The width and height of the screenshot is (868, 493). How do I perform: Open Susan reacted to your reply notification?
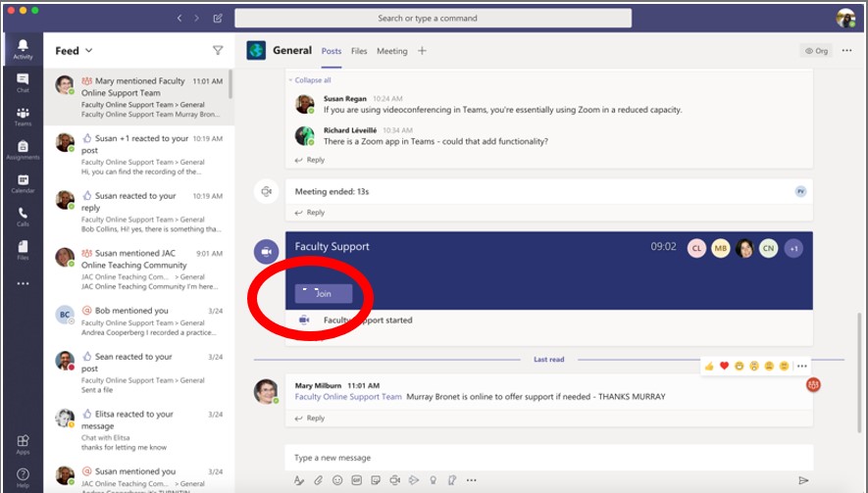(138, 213)
